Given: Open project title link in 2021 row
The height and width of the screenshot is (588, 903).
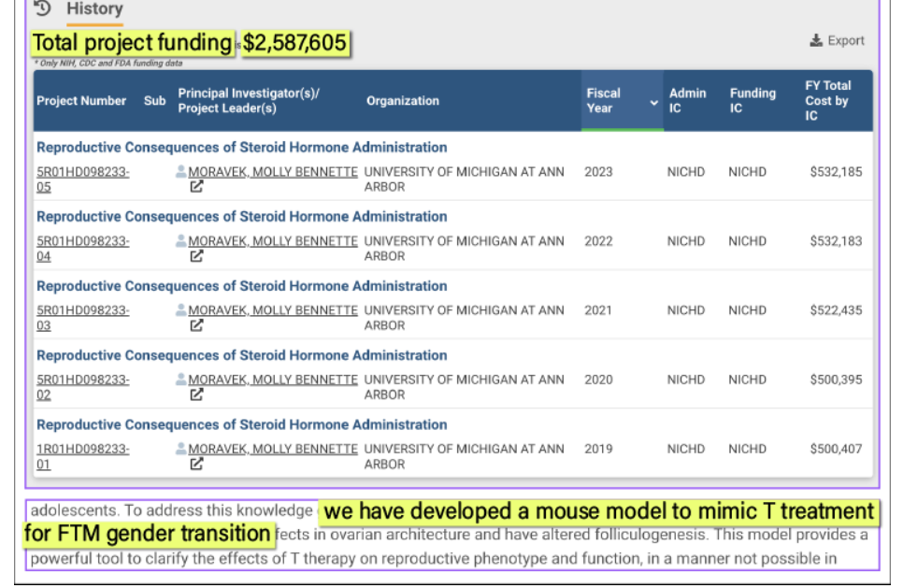Looking at the screenshot, I should (x=242, y=286).
